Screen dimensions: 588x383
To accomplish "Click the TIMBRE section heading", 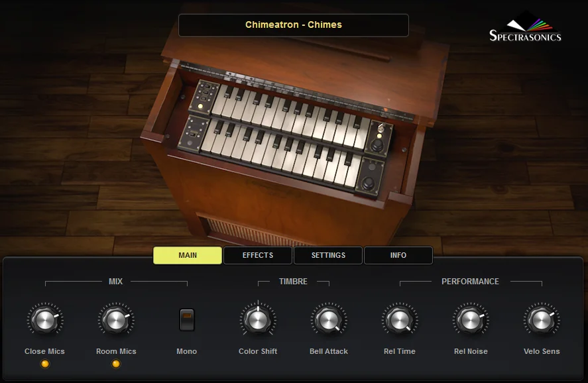I will tap(293, 282).
